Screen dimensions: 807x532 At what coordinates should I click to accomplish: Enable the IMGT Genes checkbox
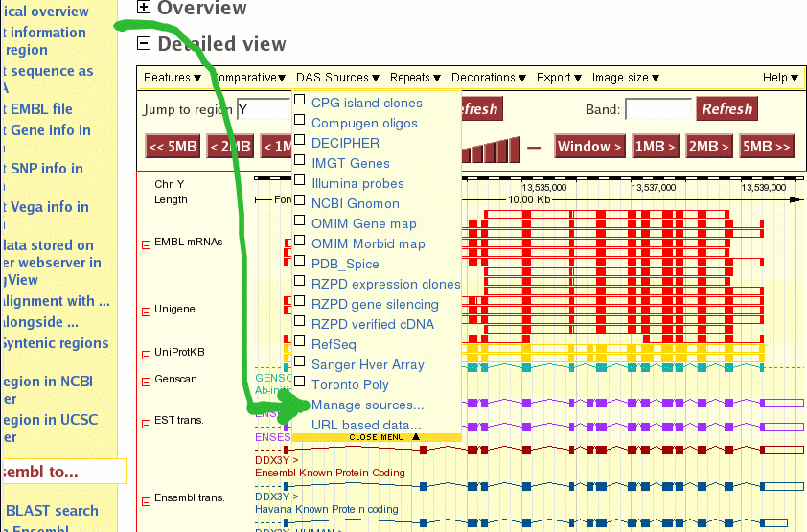(x=300, y=159)
